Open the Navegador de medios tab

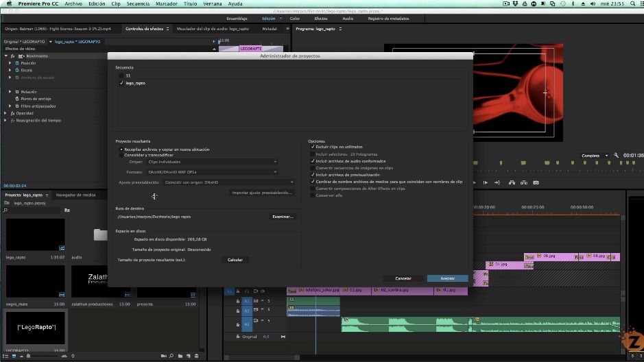pyautogui.click(x=75, y=195)
